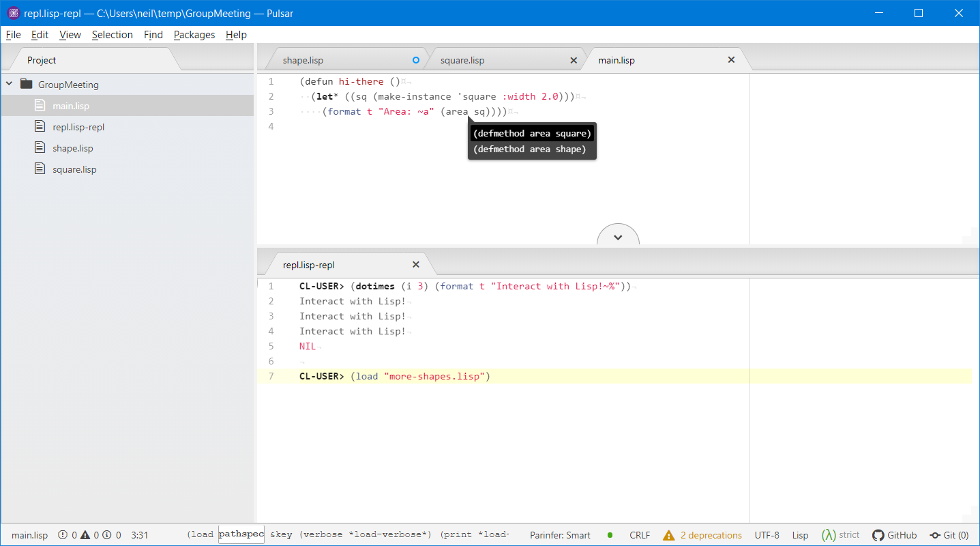Change the CRLF line ending setting
Viewport: 980px width, 546px height.
click(x=640, y=535)
